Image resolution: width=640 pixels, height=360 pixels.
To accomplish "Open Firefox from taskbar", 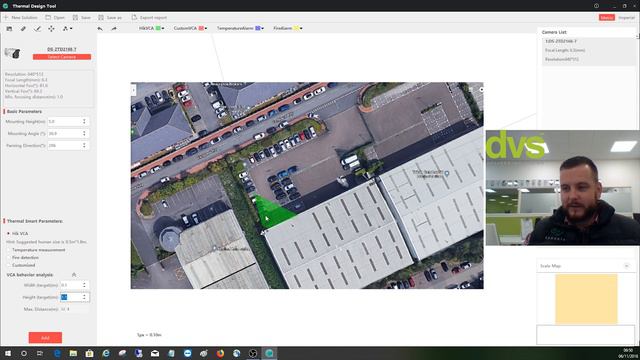I will 220,353.
